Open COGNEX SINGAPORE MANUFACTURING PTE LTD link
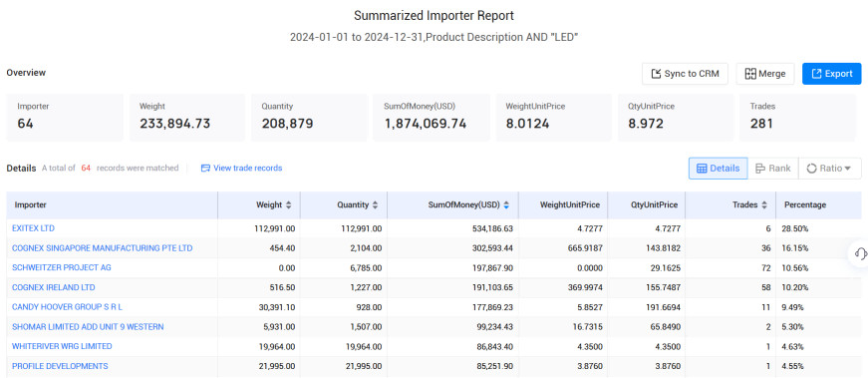The image size is (868, 378). click(103, 248)
